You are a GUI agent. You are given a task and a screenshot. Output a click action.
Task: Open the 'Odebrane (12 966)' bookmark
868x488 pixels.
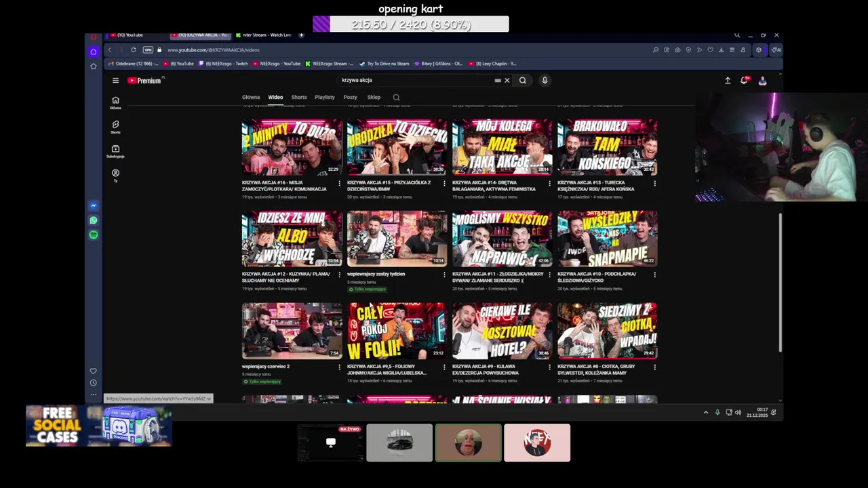[134, 64]
